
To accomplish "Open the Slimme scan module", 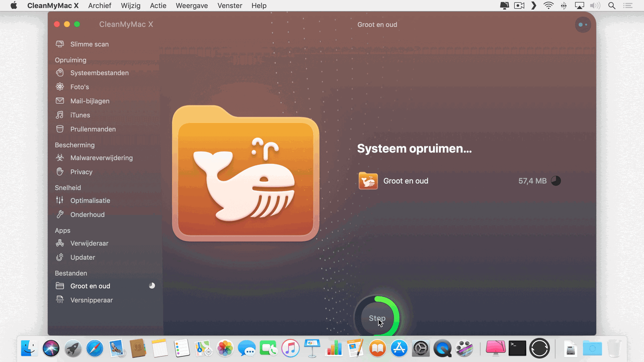I will tap(89, 44).
